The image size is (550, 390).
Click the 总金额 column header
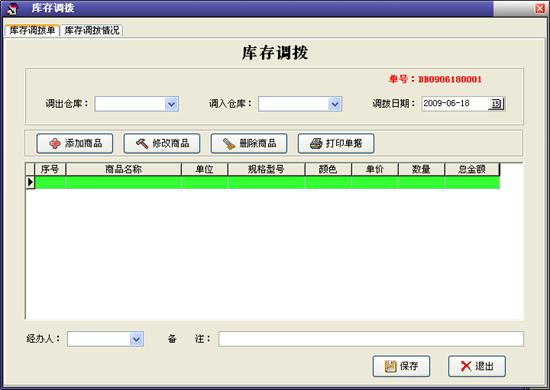(472, 169)
